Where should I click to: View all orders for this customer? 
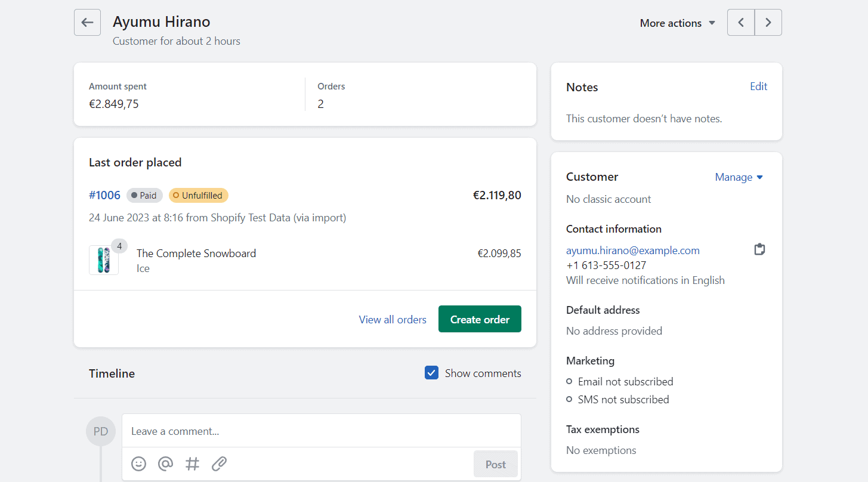(393, 319)
